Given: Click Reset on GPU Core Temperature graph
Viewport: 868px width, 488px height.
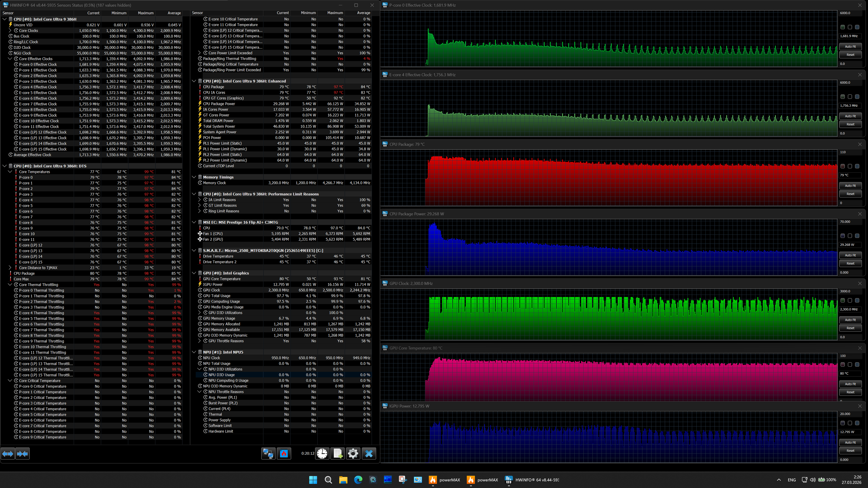Looking at the screenshot, I should (850, 392).
